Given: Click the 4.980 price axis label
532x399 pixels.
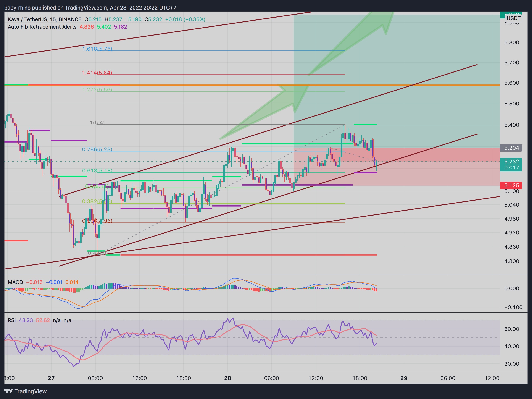Looking at the screenshot, I should pos(512,219).
